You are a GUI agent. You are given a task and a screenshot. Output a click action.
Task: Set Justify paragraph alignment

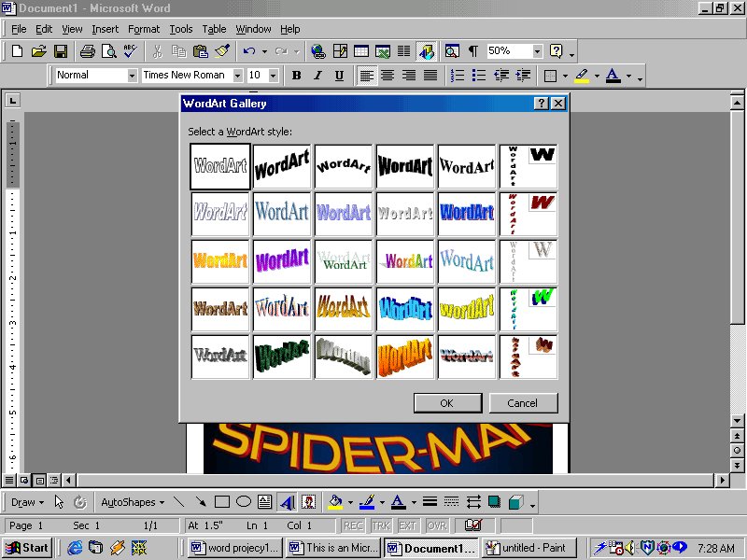pos(430,76)
